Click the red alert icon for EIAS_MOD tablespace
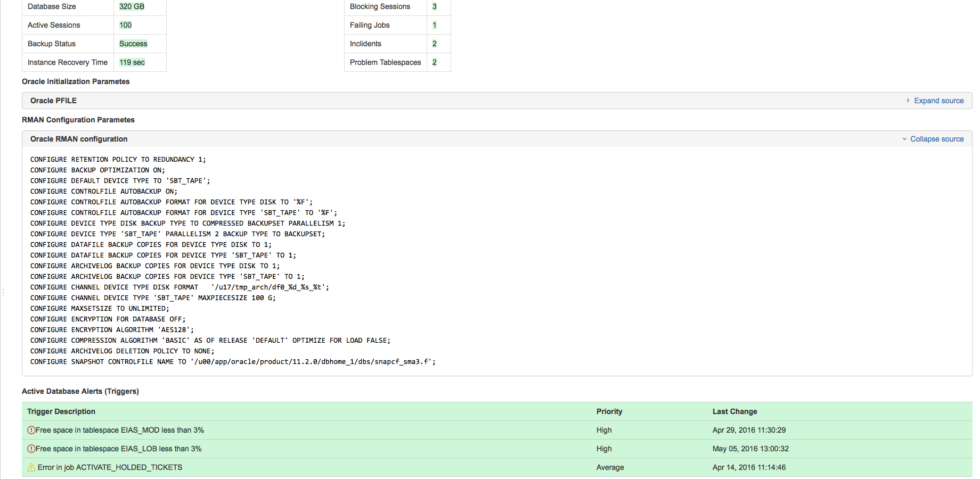The width and height of the screenshot is (980, 479). (31, 430)
